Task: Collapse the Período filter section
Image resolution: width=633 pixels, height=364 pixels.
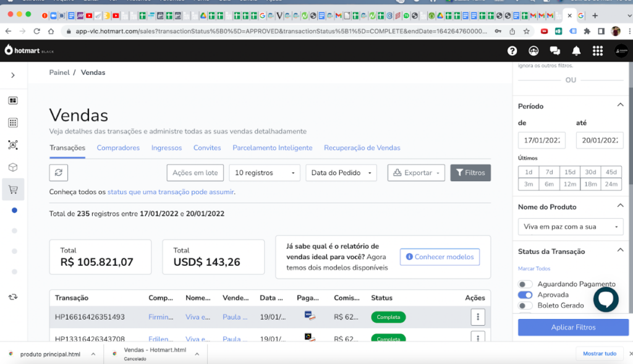Action: pos(620,106)
